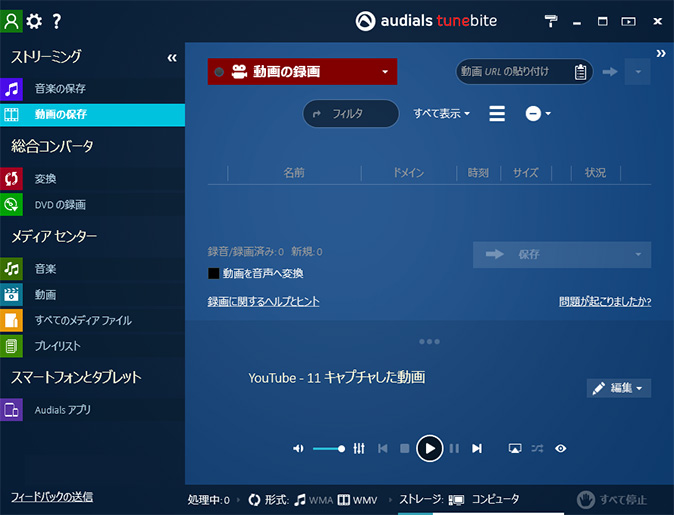This screenshot has height=515, width=674.
Task: Open the equalizer icon
Action: pos(359,449)
